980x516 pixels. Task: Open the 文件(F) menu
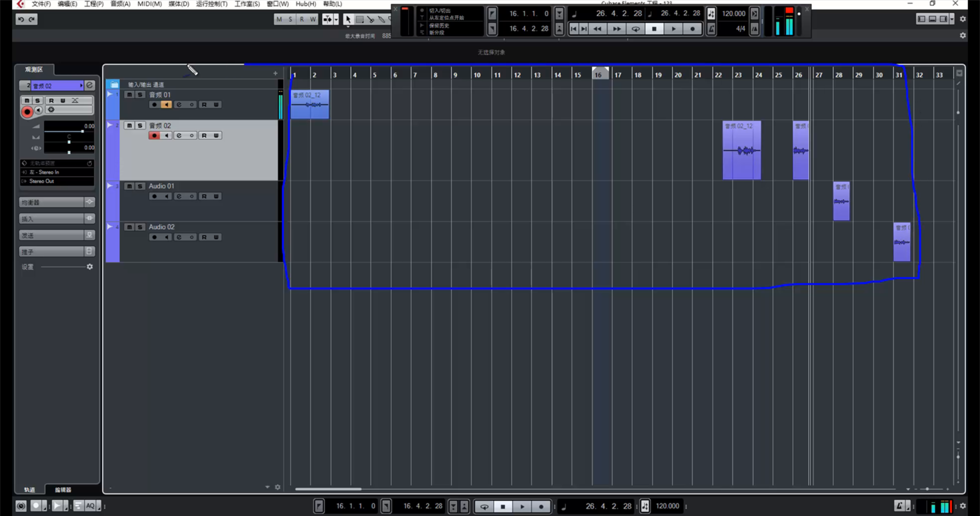pos(41,4)
